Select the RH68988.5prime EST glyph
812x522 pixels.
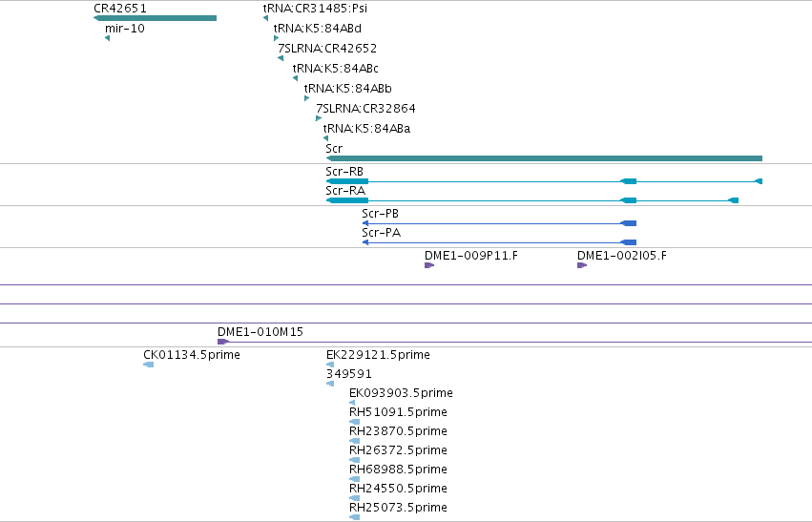[x=354, y=479]
